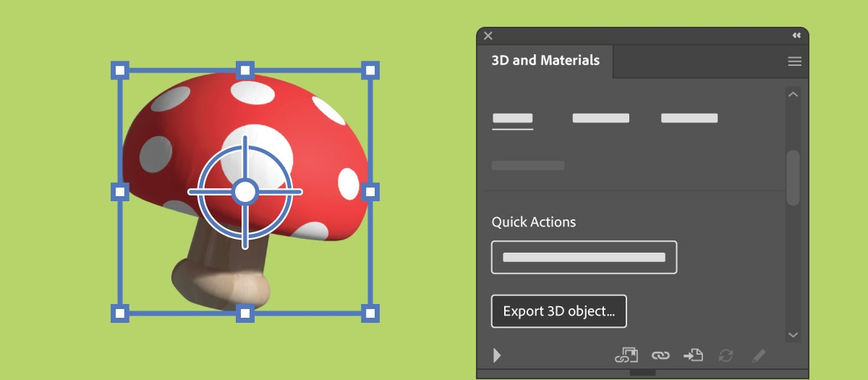Click the scroll up arrow in the panel

[x=793, y=95]
